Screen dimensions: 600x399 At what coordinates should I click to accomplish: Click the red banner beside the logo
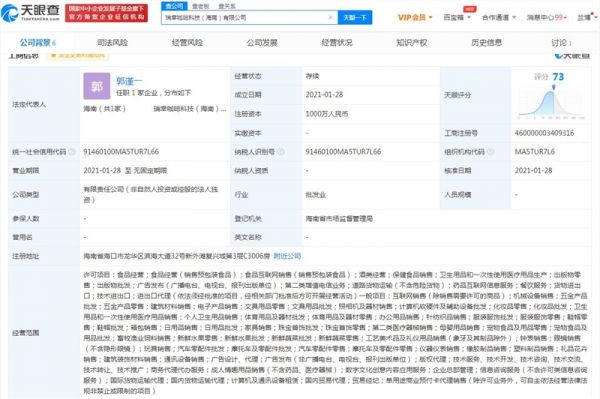106,13
